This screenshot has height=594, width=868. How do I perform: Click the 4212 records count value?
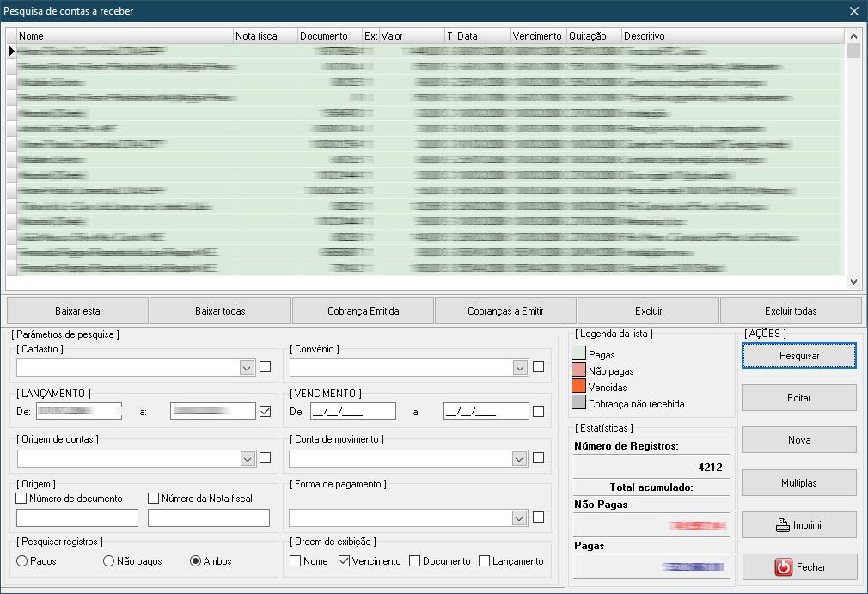pos(710,468)
